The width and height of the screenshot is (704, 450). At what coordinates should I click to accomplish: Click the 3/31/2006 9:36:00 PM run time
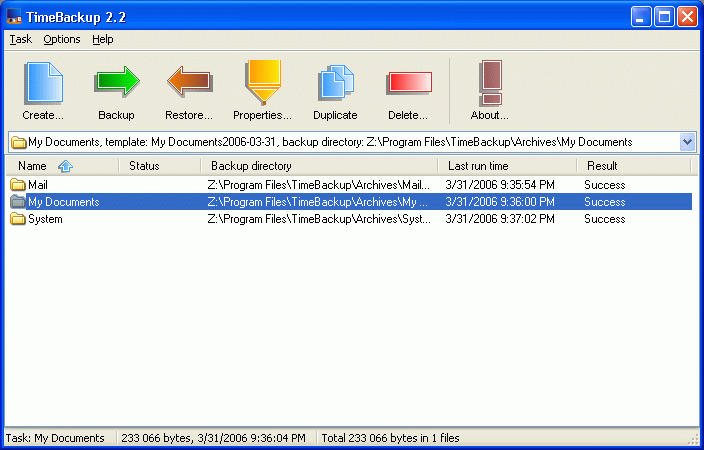click(x=500, y=202)
